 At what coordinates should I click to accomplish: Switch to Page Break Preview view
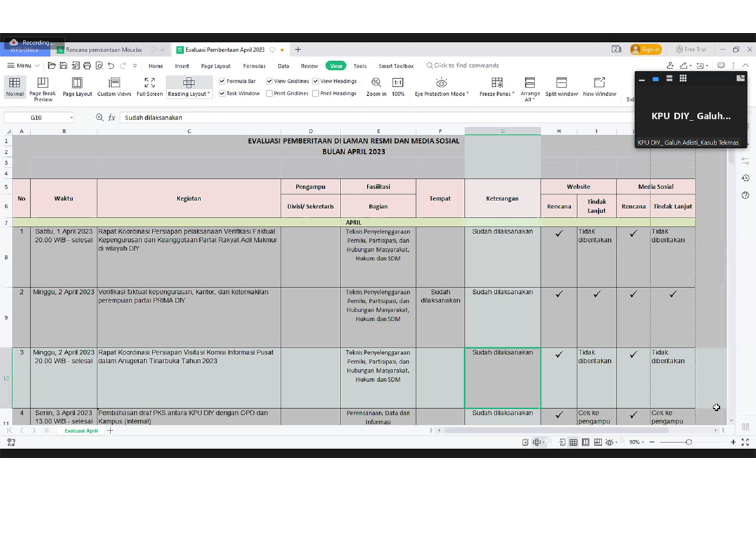pyautogui.click(x=43, y=87)
